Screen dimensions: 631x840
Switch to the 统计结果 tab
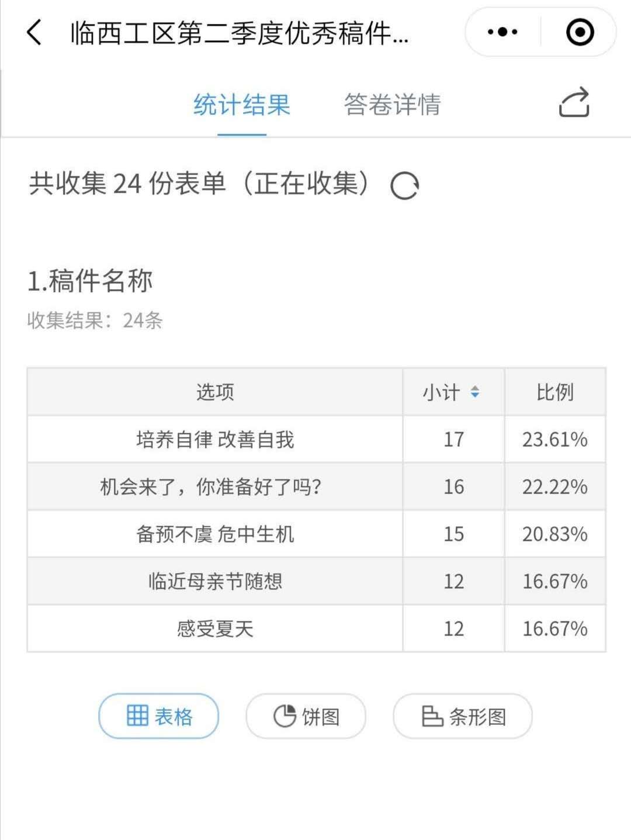pyautogui.click(x=242, y=105)
